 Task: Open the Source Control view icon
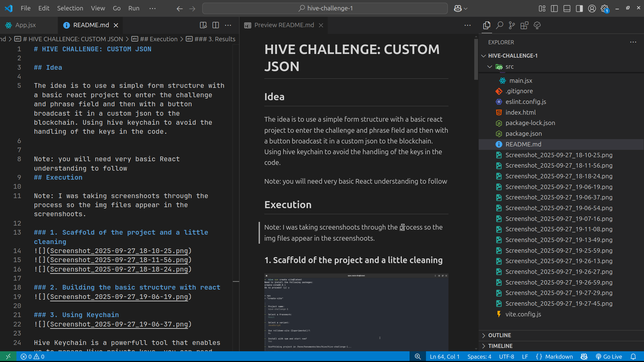[512, 25]
